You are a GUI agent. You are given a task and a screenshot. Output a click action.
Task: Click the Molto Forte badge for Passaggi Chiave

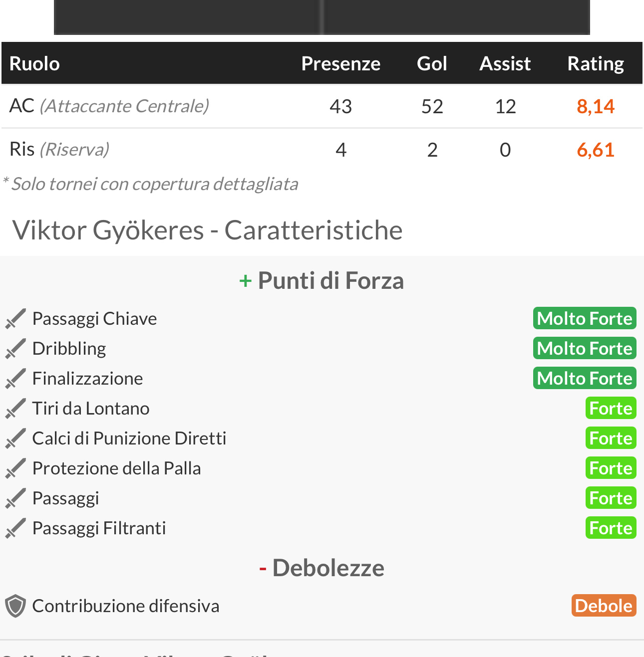pos(585,318)
